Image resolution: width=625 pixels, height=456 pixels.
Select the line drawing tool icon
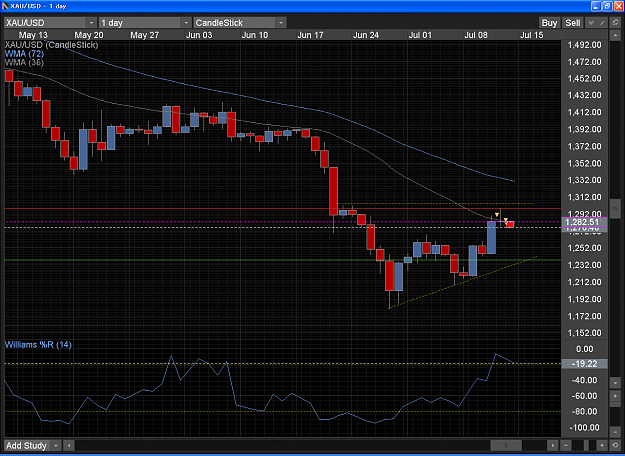pos(602,23)
